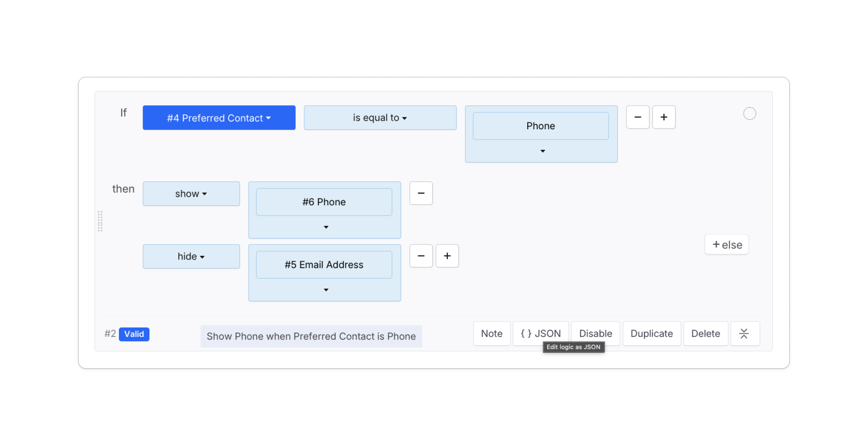Expand the Phone value dropdown arrow
Screen dimensions: 868x448
click(543, 151)
